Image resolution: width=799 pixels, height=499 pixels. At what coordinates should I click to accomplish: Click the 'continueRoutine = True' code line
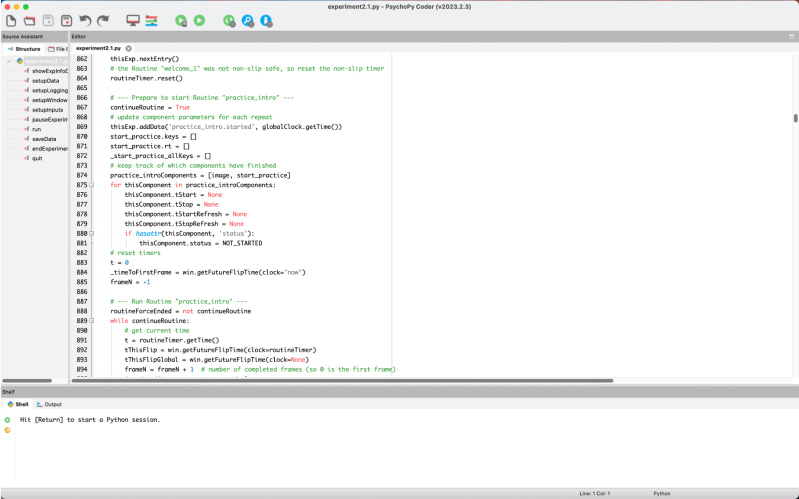tap(150, 108)
